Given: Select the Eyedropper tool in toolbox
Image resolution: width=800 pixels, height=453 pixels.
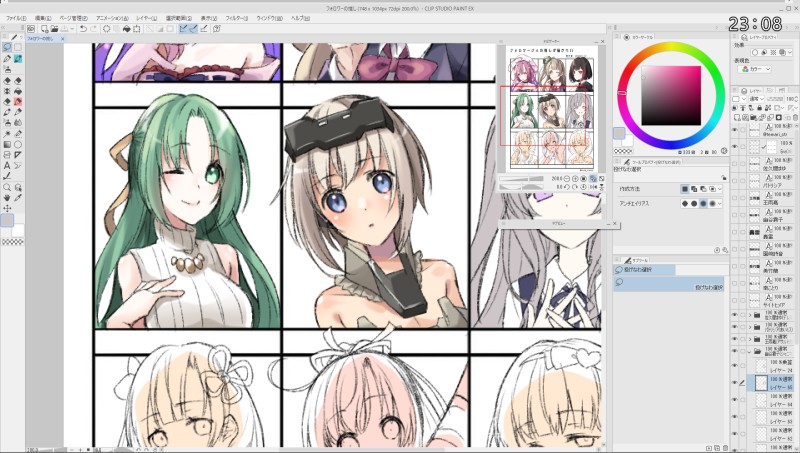Looking at the screenshot, I should click(x=18, y=197).
